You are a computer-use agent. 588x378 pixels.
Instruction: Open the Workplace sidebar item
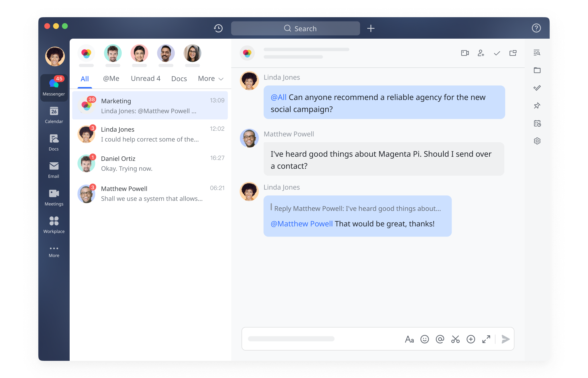[x=54, y=225]
